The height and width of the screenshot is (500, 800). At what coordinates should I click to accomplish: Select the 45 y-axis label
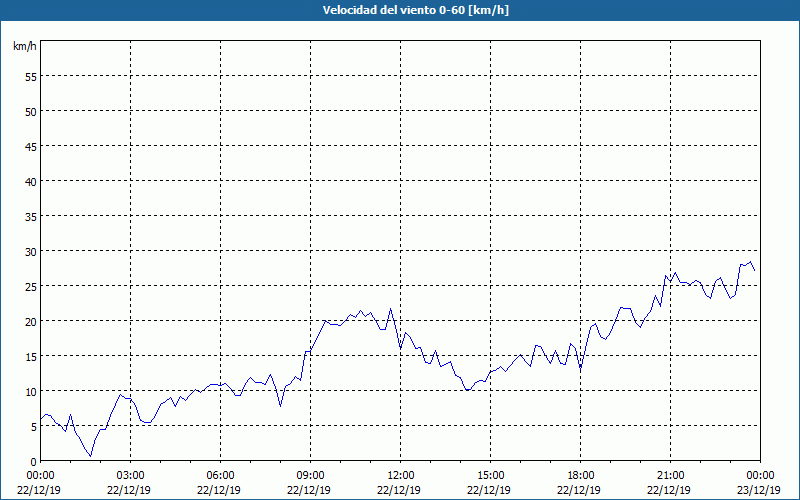[31, 146]
